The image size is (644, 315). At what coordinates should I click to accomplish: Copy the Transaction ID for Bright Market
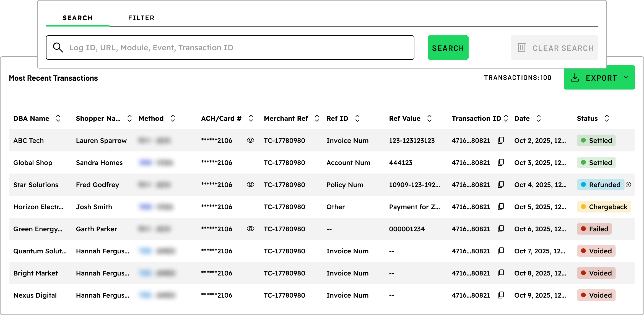click(x=501, y=273)
